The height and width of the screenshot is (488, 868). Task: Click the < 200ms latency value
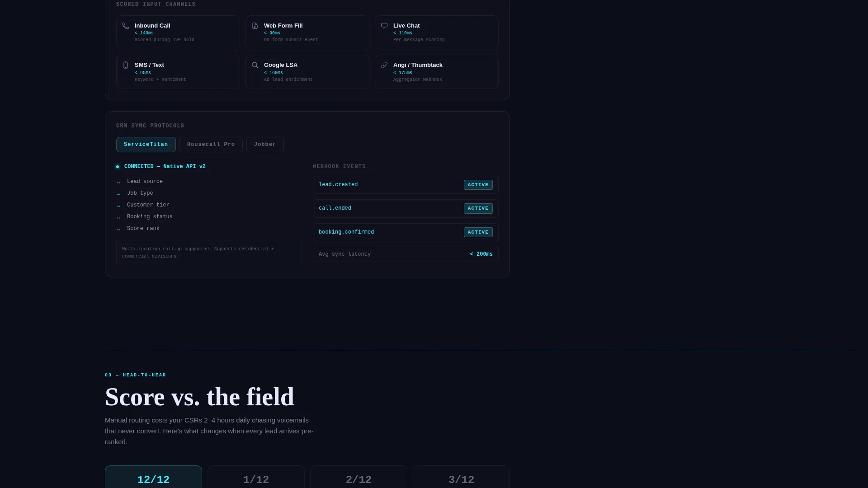[481, 254]
